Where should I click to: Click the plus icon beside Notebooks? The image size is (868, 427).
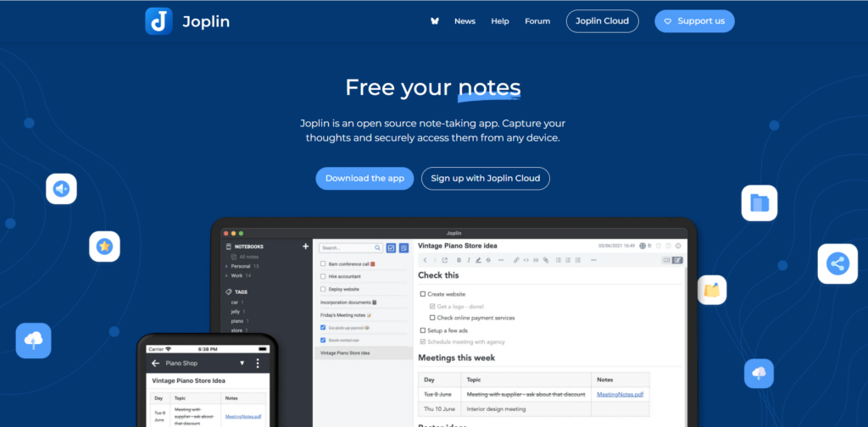[x=305, y=247]
